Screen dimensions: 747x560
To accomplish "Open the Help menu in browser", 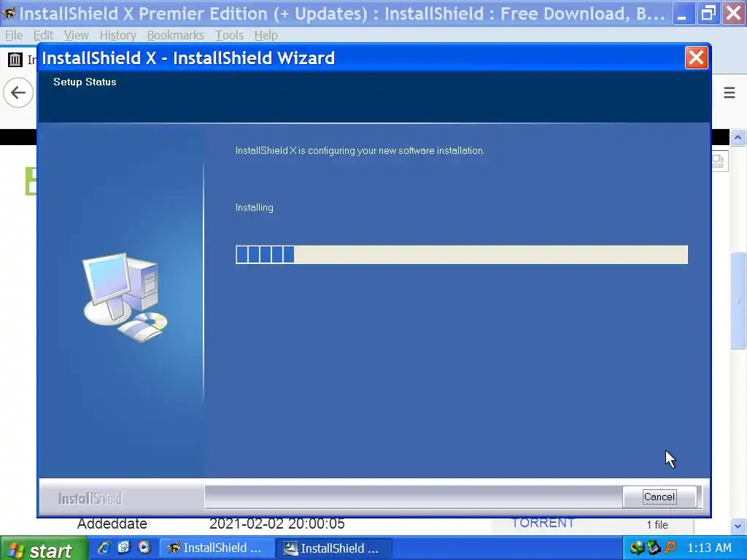I will coord(266,35).
